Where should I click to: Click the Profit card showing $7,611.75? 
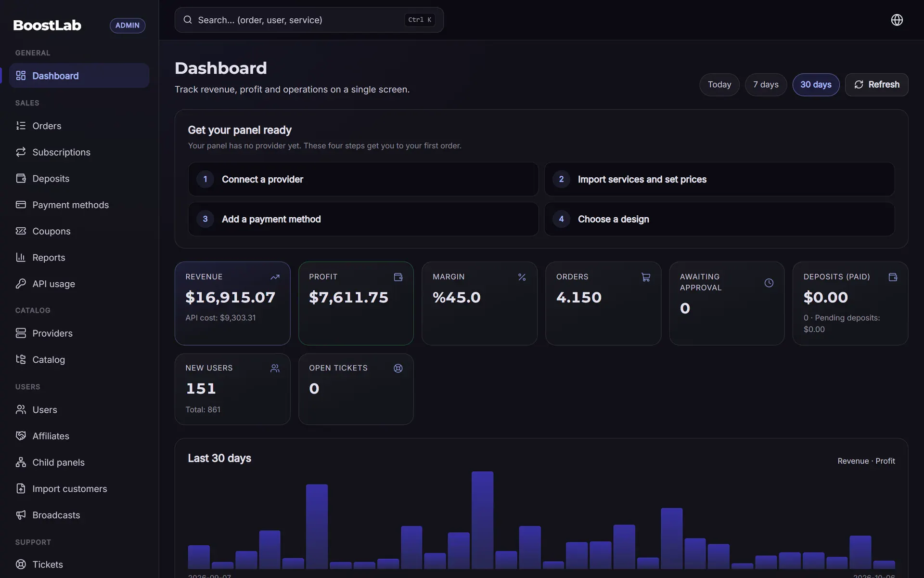coord(356,303)
